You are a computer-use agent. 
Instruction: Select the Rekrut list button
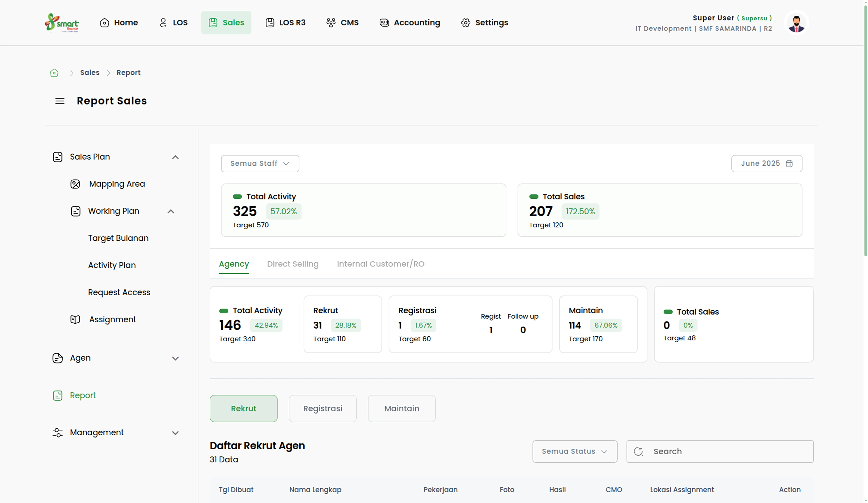(x=244, y=409)
